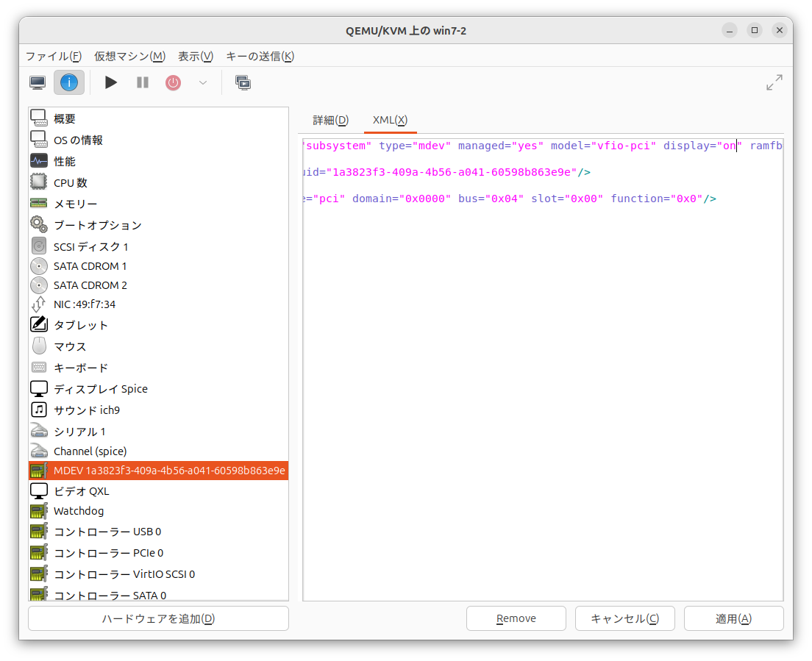
Task: Click function="0x0" in XML editor
Action: point(657,199)
